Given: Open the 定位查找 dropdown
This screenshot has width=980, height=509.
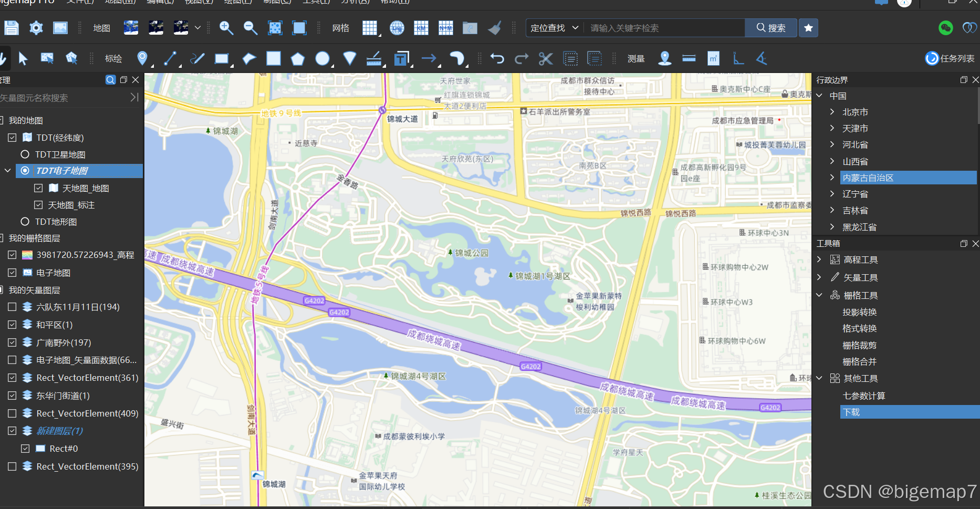Looking at the screenshot, I should click(555, 28).
